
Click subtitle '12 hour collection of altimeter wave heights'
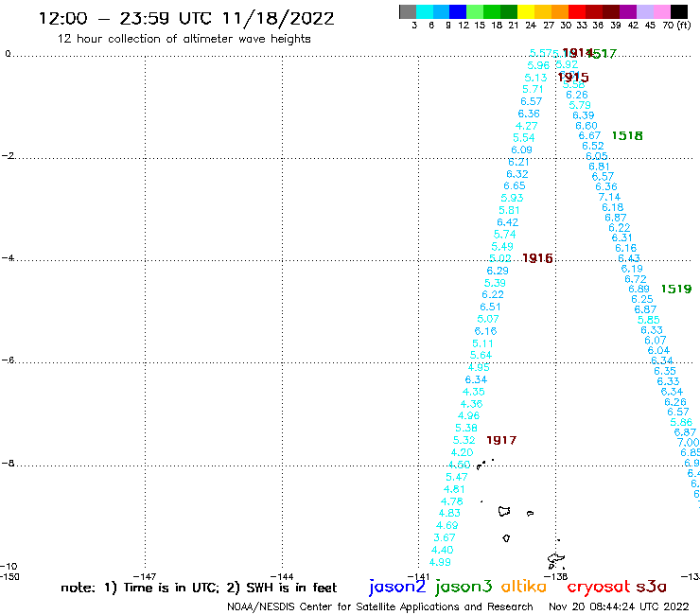click(x=184, y=39)
